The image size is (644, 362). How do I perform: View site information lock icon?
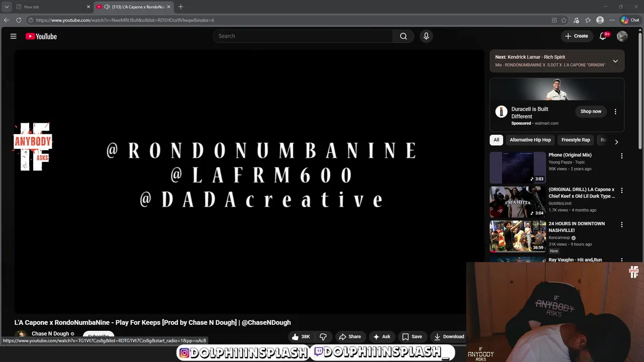pyautogui.click(x=31, y=20)
